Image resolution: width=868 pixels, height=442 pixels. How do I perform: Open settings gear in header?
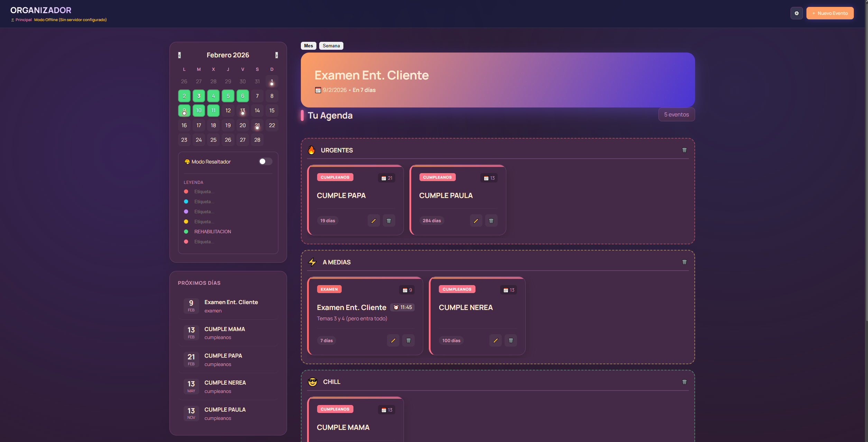796,13
